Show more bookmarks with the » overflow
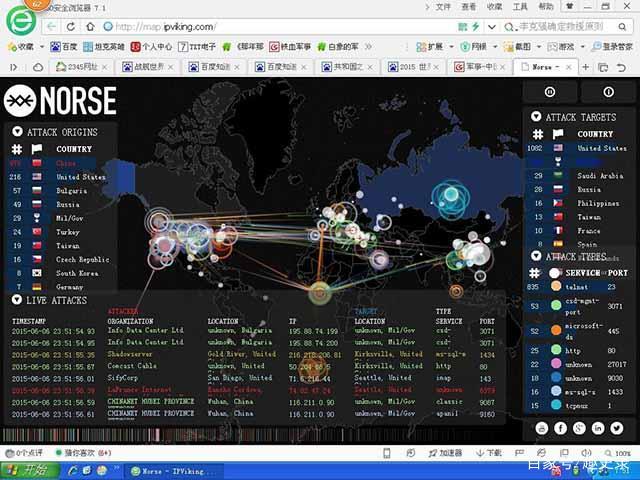The image size is (640, 480). tap(368, 47)
